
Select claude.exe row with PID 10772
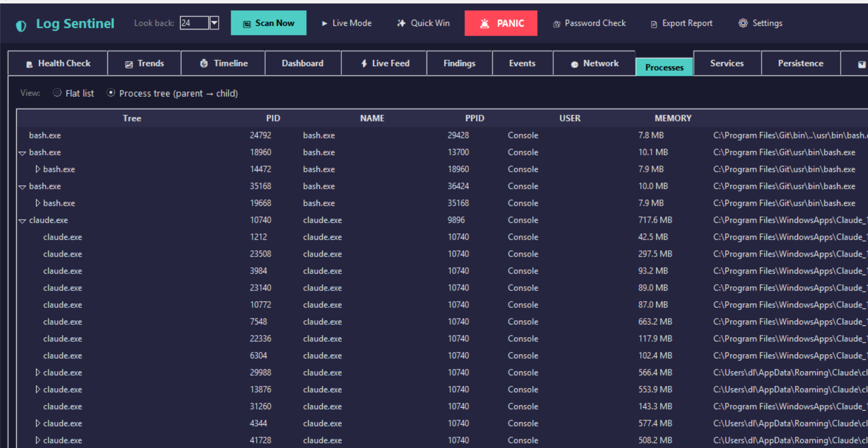tap(442, 305)
